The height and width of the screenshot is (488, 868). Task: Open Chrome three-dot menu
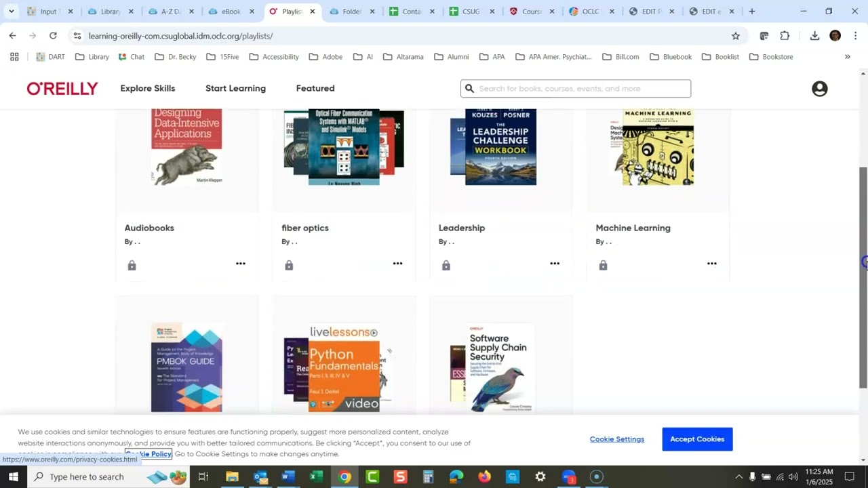click(x=855, y=36)
